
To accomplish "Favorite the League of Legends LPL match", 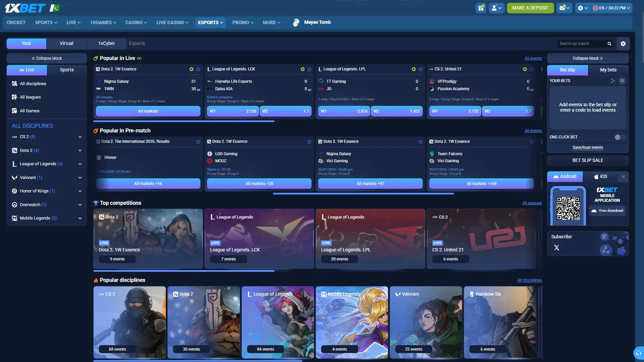I will [x=420, y=69].
